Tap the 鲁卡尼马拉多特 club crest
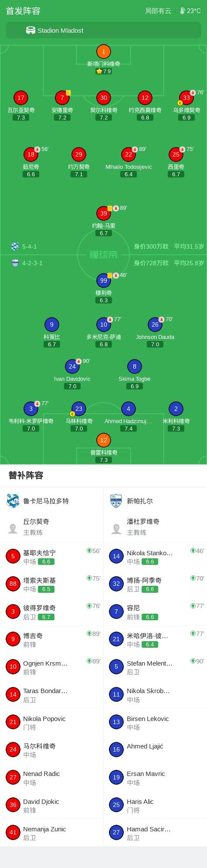The width and height of the screenshot is (207, 868). [13, 501]
